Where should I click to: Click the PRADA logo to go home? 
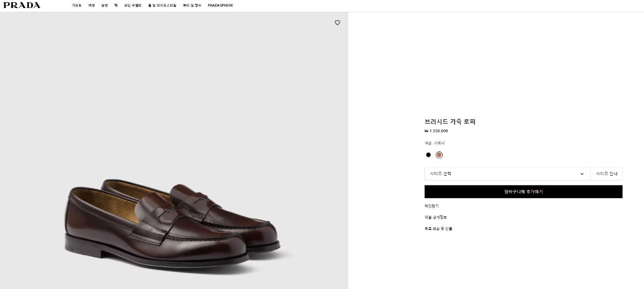(x=22, y=5)
